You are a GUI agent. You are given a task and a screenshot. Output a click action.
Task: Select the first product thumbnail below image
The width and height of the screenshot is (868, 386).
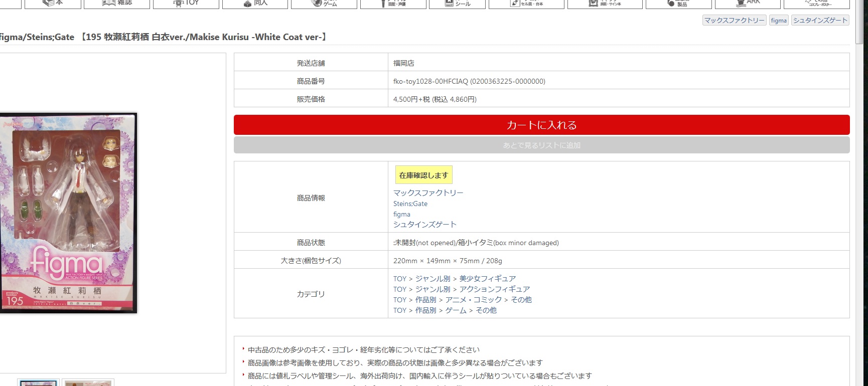[38, 382]
